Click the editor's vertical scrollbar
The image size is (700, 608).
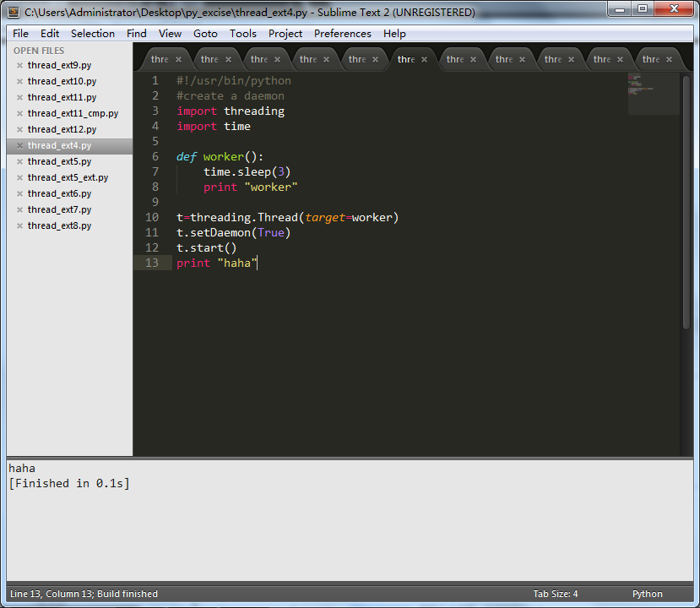[686, 203]
